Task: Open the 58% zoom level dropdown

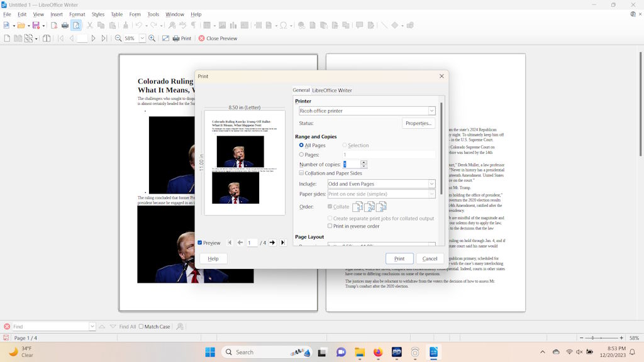Action: tap(142, 38)
